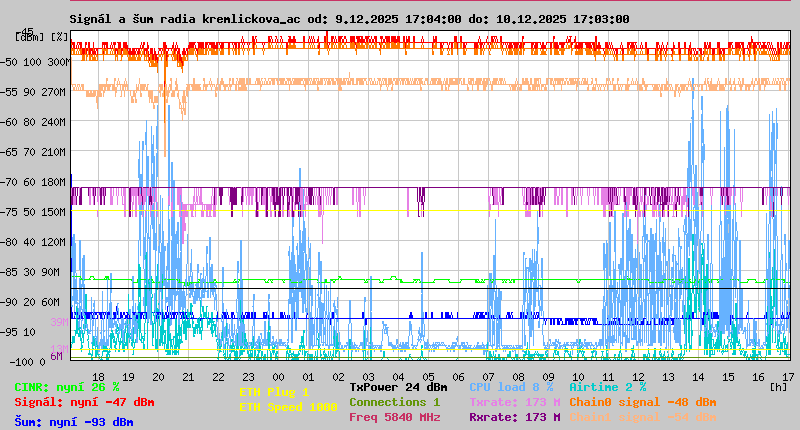Click the '00' hour tick on the X-axis

click(278, 377)
